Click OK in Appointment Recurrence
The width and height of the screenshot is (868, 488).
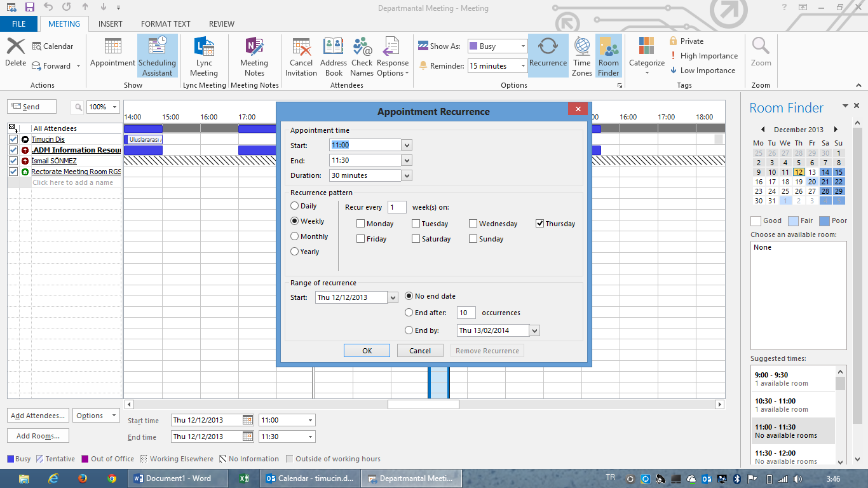[367, 351]
